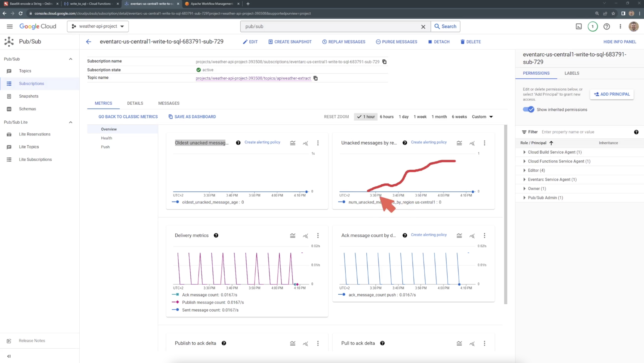Toggle Show inherited permissions switch

point(528,109)
